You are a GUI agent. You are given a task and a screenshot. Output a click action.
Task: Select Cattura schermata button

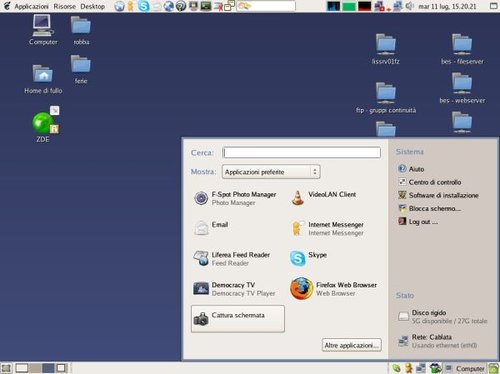click(238, 319)
